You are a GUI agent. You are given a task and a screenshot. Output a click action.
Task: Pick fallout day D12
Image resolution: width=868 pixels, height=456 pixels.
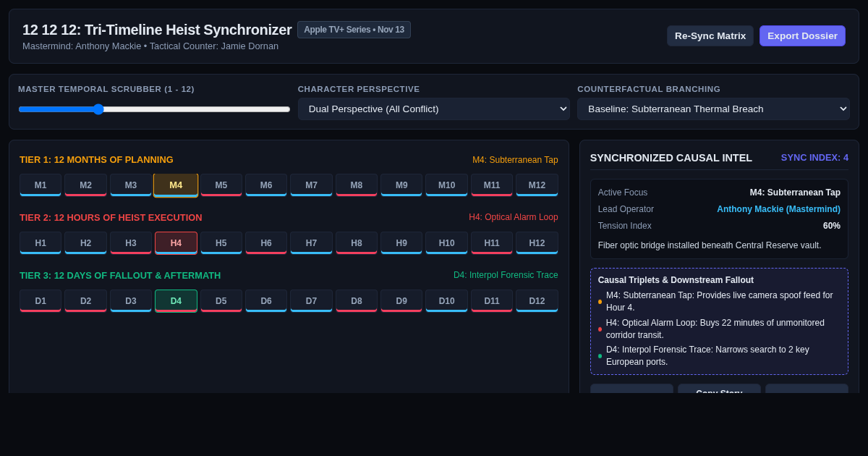(537, 301)
